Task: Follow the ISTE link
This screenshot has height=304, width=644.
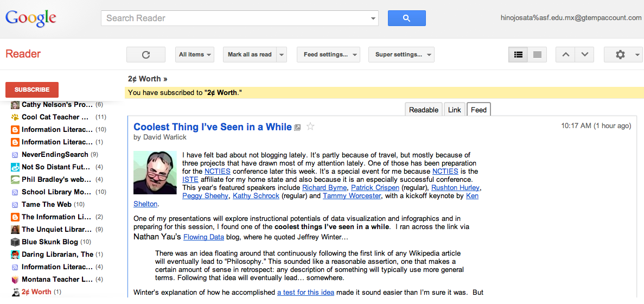Action: coord(190,180)
